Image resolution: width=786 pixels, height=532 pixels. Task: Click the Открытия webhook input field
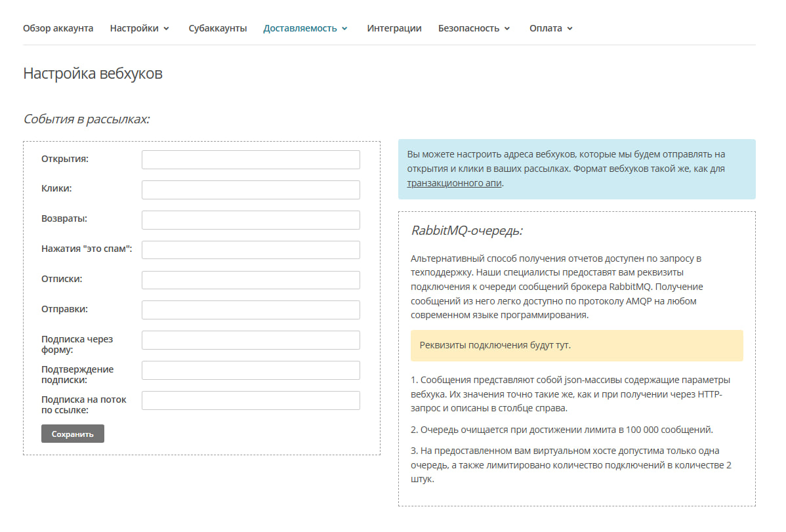pyautogui.click(x=251, y=159)
